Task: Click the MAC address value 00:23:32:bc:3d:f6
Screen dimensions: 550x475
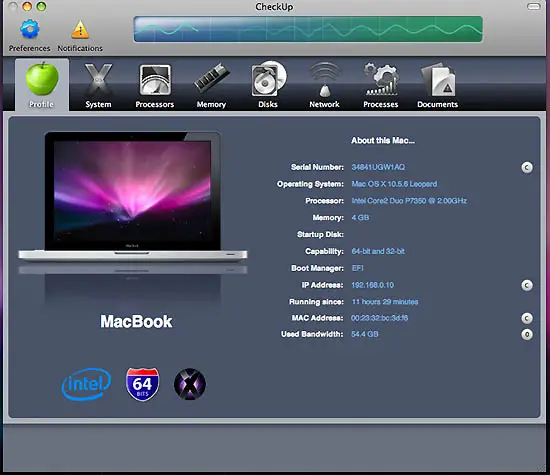Action: coord(380,318)
